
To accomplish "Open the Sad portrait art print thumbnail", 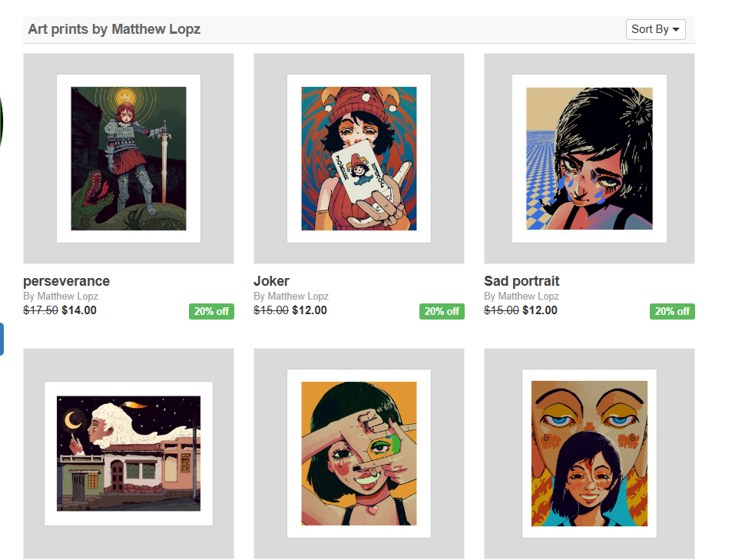I will pos(589,158).
